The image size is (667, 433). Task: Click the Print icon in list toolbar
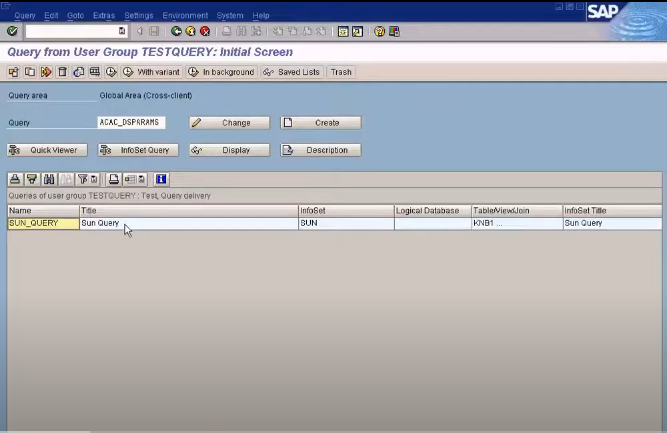coord(114,179)
